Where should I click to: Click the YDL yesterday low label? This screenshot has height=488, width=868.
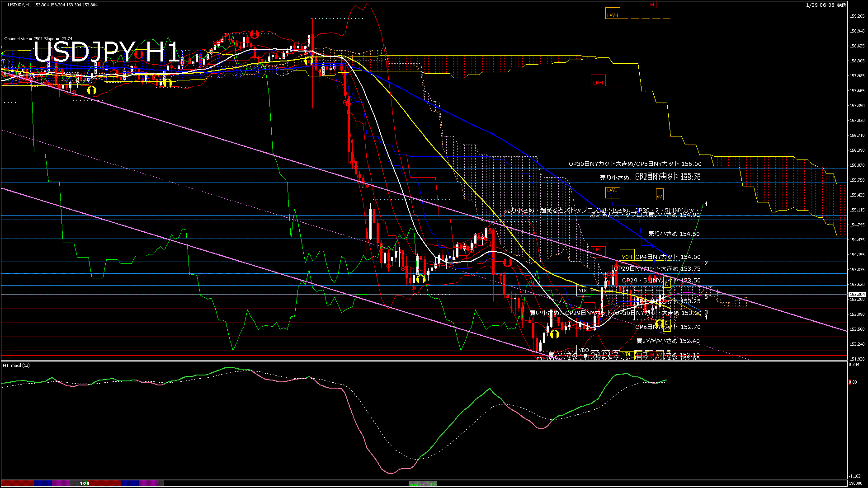tap(627, 354)
